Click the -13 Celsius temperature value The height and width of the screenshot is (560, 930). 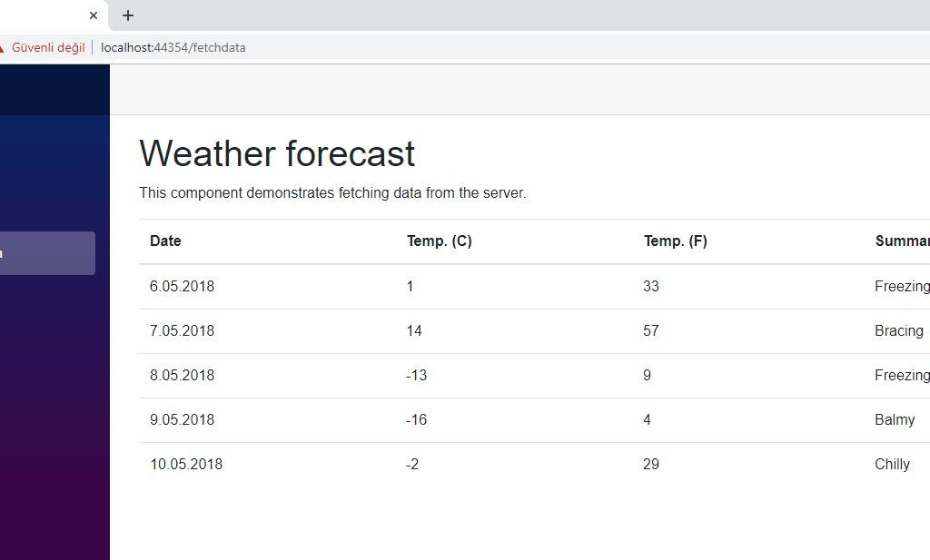click(417, 376)
